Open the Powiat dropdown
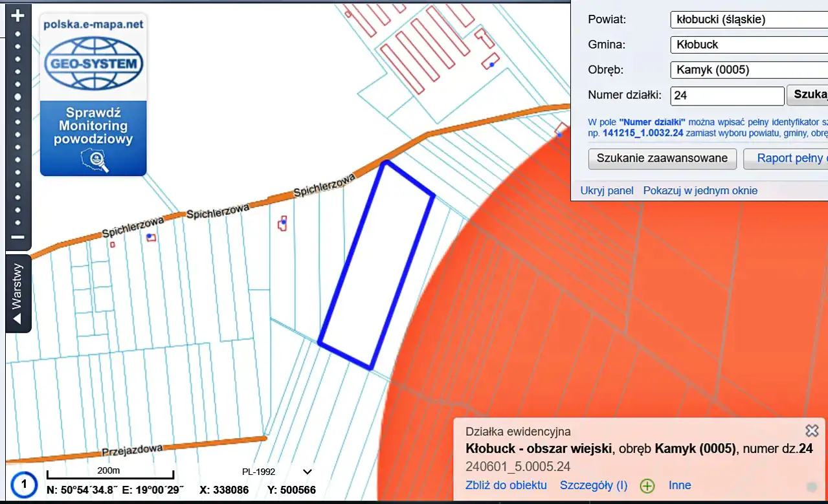Screen dimensions: 828x504 748,19
